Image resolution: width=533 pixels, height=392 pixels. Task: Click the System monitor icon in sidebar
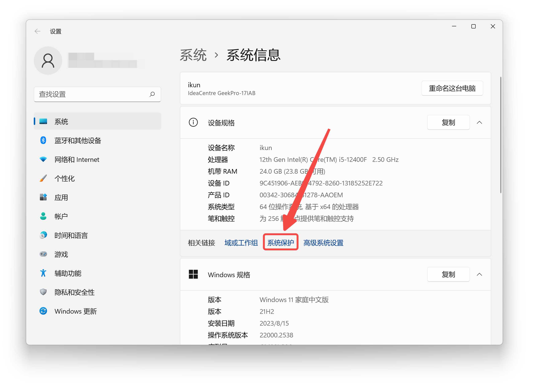click(43, 121)
